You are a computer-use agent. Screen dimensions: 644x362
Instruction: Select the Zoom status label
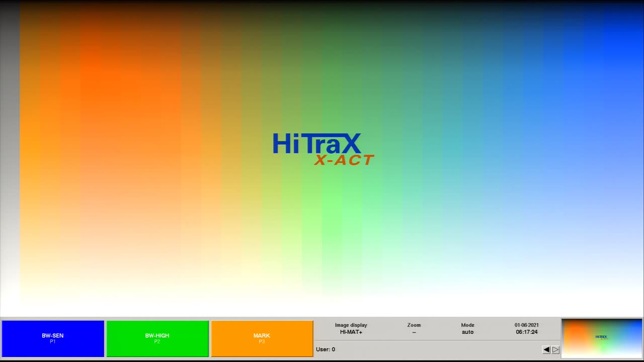[x=414, y=325]
